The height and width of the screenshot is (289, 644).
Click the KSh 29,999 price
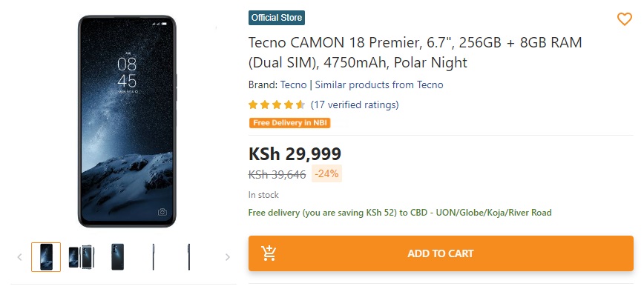[295, 154]
